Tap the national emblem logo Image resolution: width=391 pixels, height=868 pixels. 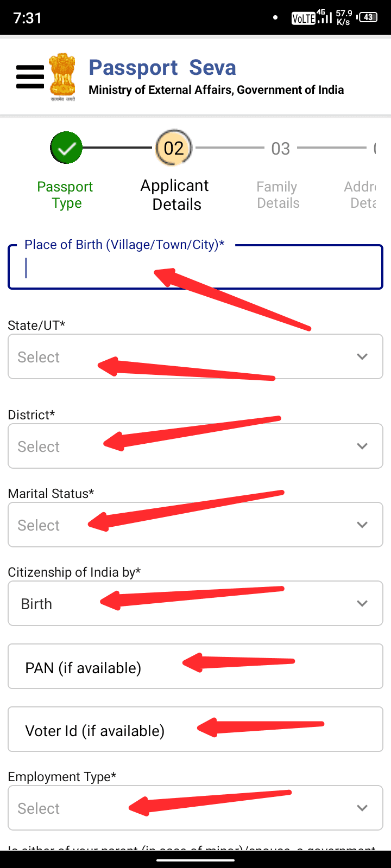tap(62, 76)
